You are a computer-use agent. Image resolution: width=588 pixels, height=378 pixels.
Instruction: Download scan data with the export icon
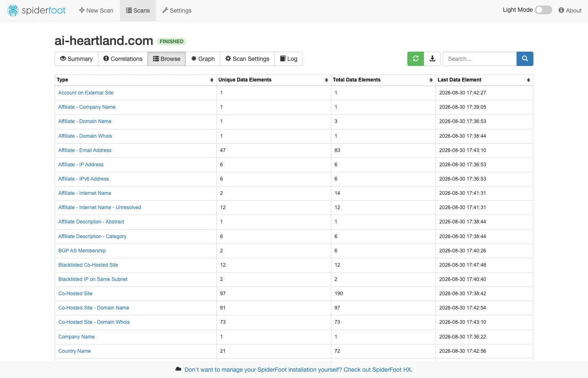[x=432, y=59]
